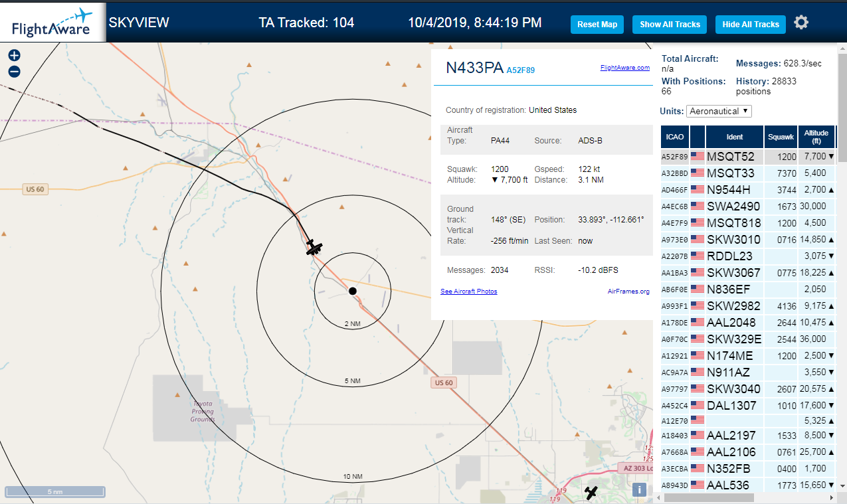The width and height of the screenshot is (847, 504).
Task: Open the FlightAware.com link
Action: 625,68
